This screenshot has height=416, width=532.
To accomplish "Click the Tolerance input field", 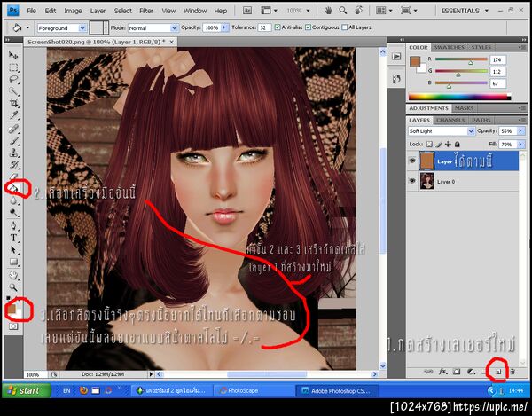I will tap(263, 27).
